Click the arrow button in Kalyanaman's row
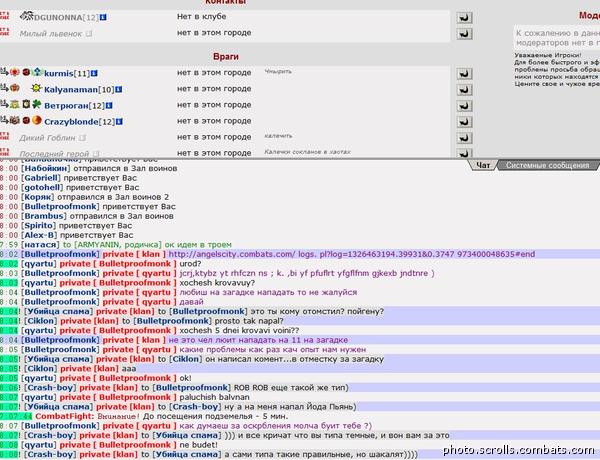Screen dimensions: 600x460 tap(464, 90)
